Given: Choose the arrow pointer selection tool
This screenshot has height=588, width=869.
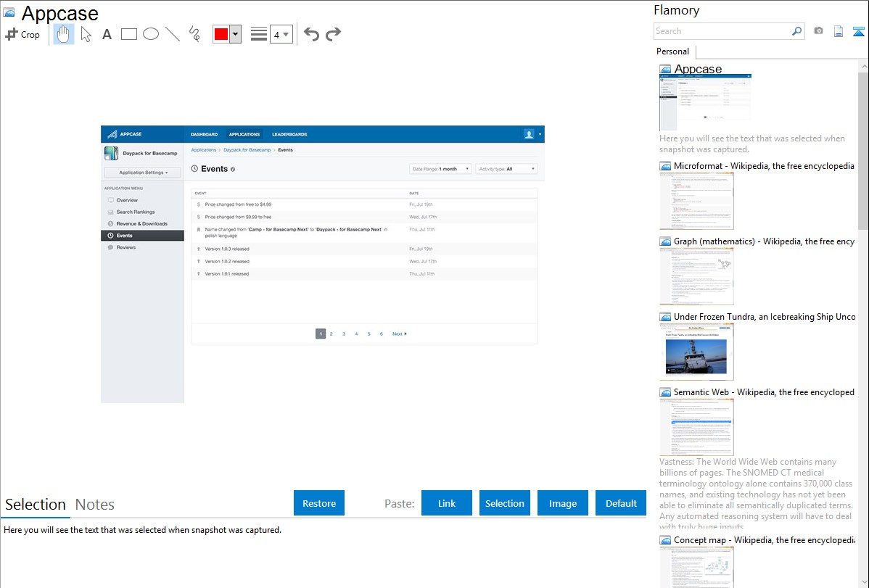Looking at the screenshot, I should point(86,34).
